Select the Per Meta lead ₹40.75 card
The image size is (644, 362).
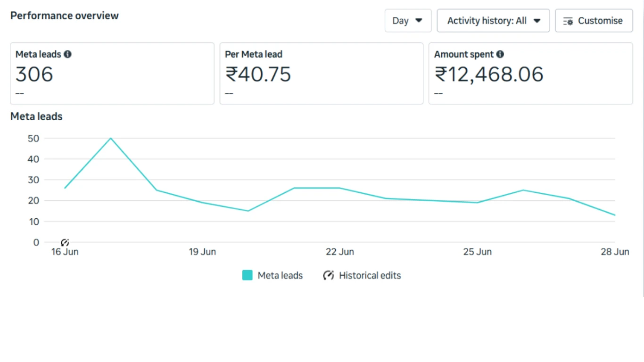click(321, 74)
